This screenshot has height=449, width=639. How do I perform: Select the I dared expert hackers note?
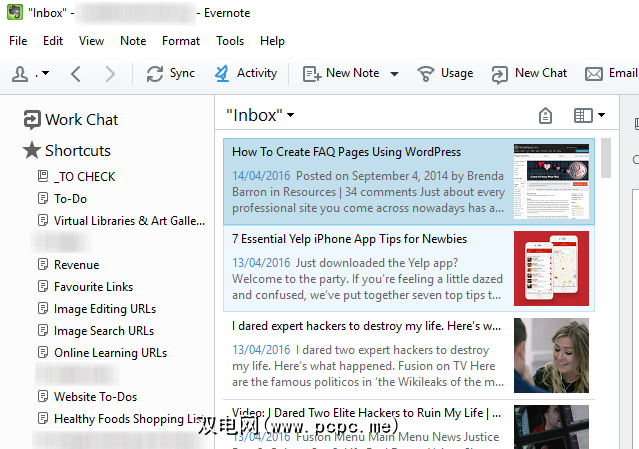click(x=409, y=356)
